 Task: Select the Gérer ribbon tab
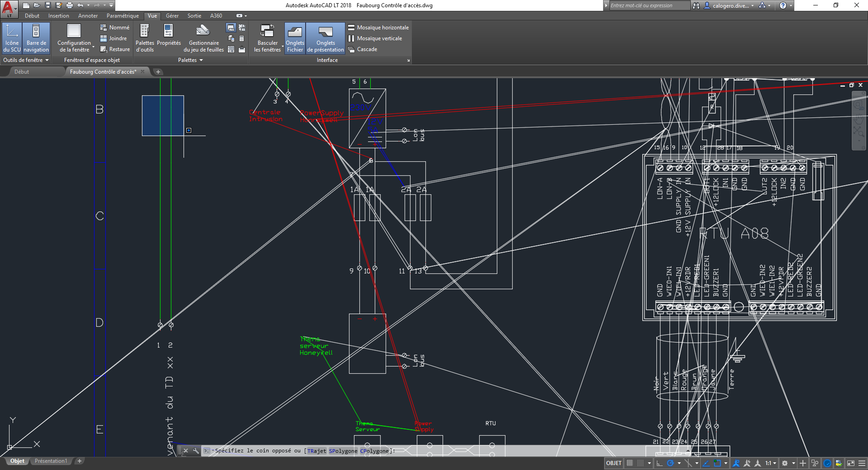point(172,16)
